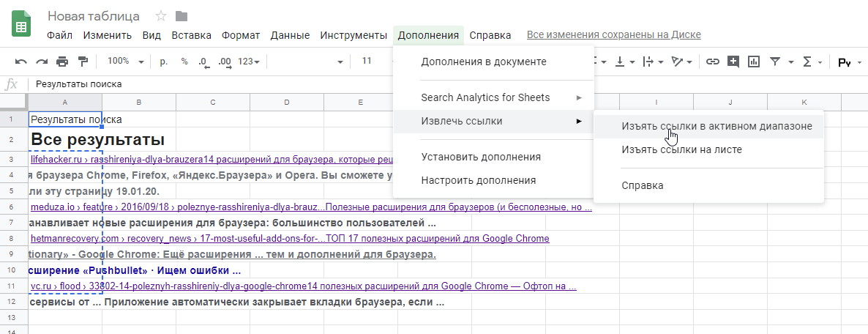Create a filter

point(775,62)
